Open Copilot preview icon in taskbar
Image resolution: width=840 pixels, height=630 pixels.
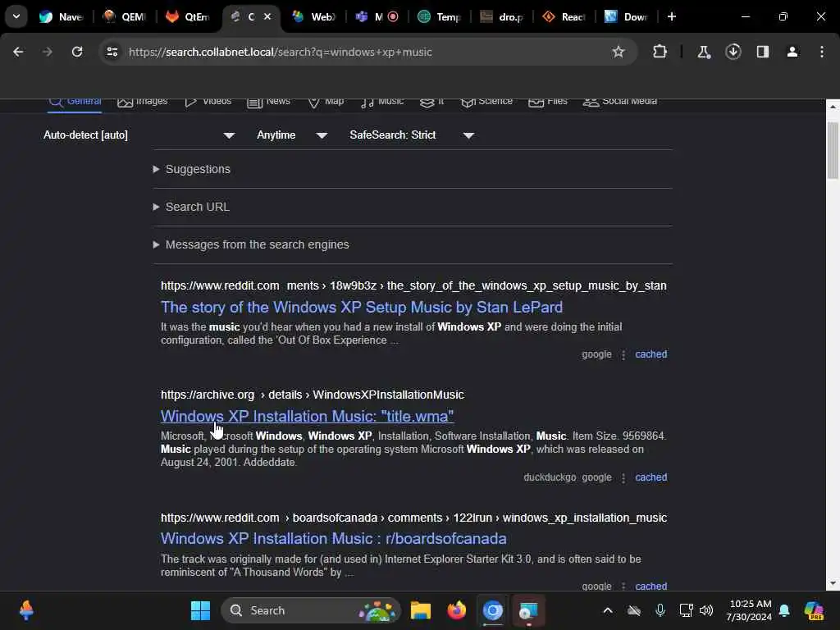click(x=814, y=610)
